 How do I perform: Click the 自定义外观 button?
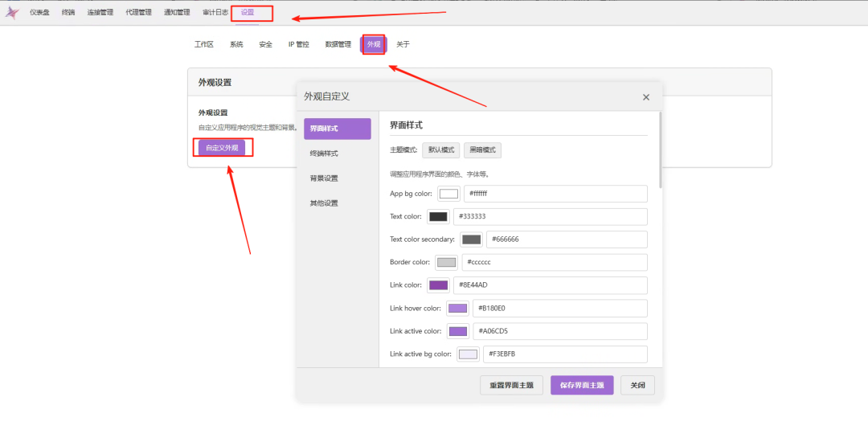(222, 148)
